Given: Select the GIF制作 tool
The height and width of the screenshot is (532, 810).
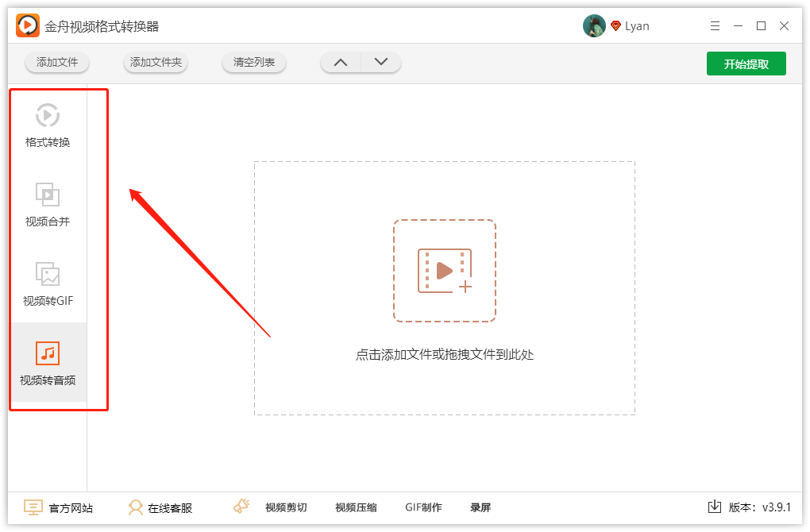Looking at the screenshot, I should pyautogui.click(x=423, y=507).
